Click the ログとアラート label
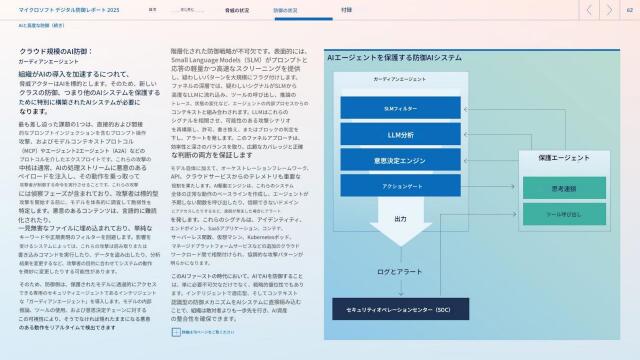Screen dimensions: 640x360 click(x=400, y=272)
